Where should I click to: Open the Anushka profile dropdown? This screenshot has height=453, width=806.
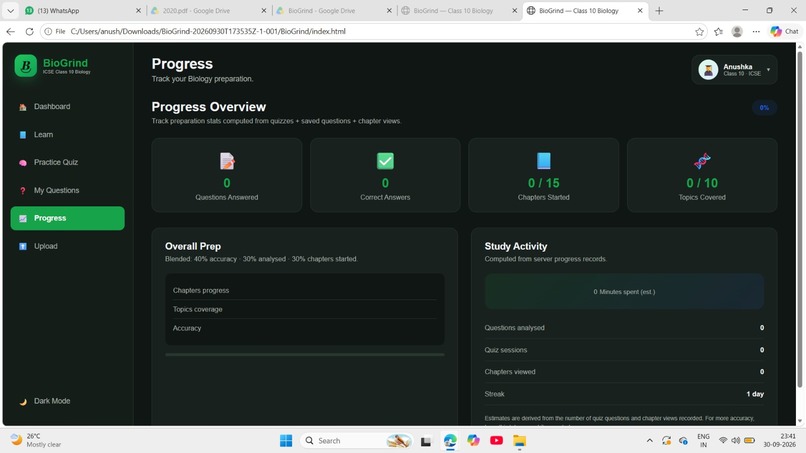tap(734, 69)
